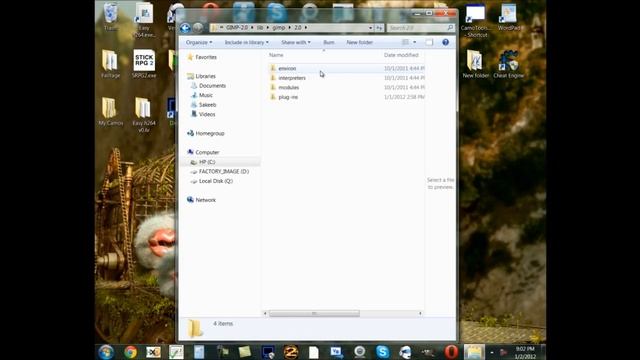
Task: Expand the arrow after 2.0 in path
Action: [x=306, y=28]
